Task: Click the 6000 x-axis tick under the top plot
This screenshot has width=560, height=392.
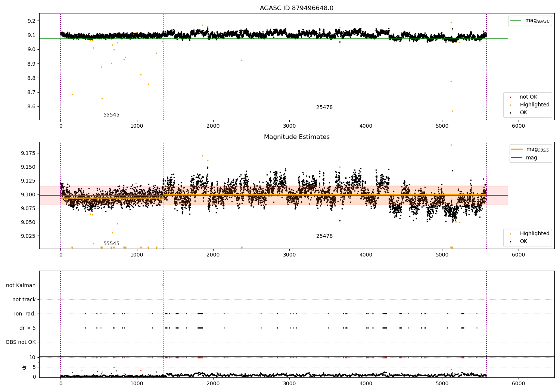Action: click(518, 126)
